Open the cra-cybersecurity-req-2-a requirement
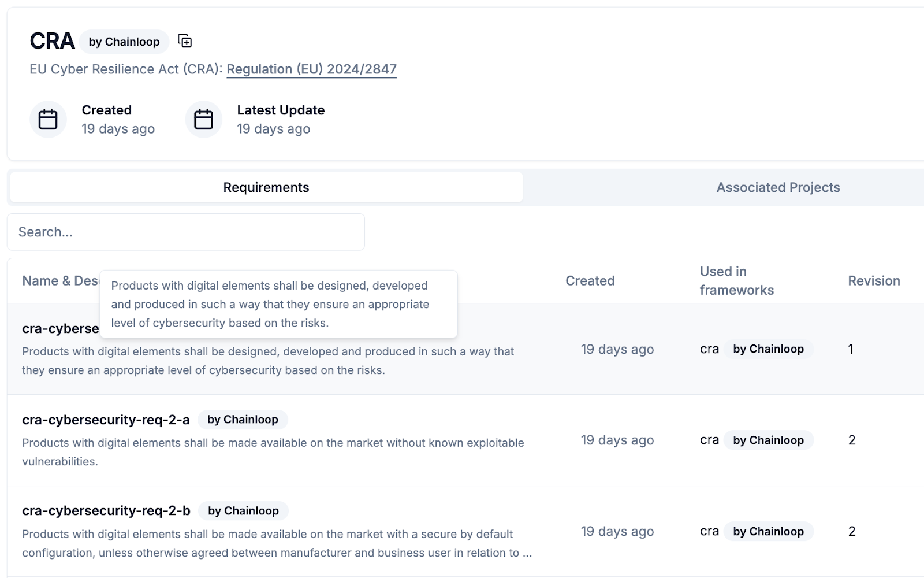The width and height of the screenshot is (924, 578). pyautogui.click(x=106, y=420)
